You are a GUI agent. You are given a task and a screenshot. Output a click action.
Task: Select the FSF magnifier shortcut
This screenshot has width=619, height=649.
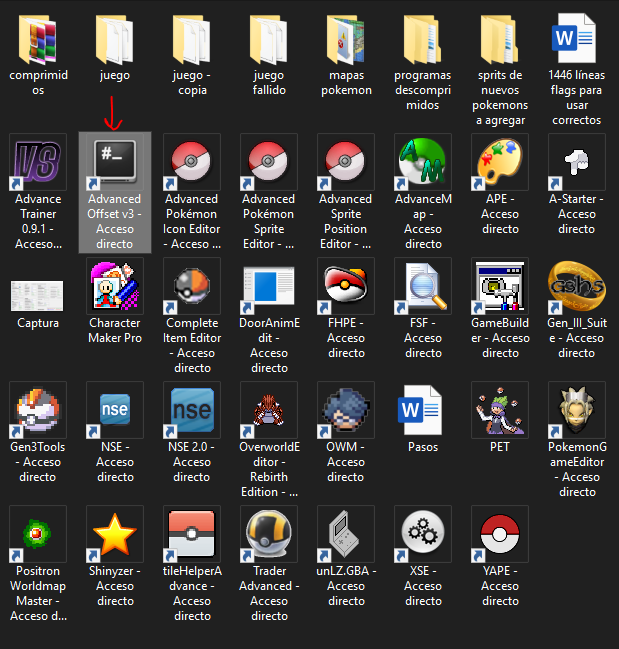click(423, 286)
